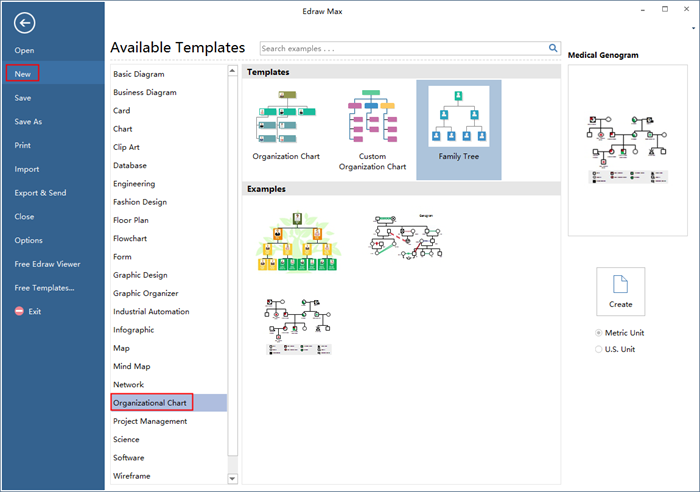Click the Templates section header

401,72
